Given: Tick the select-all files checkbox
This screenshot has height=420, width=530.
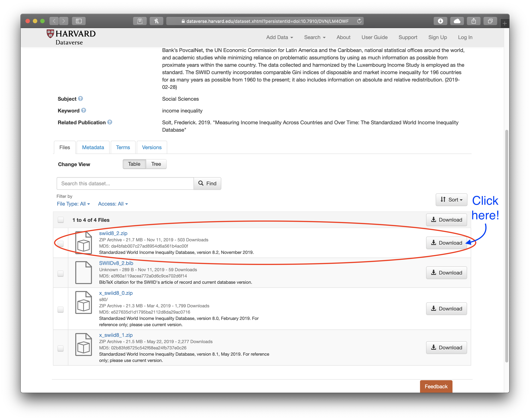Looking at the screenshot, I should pyautogui.click(x=61, y=220).
